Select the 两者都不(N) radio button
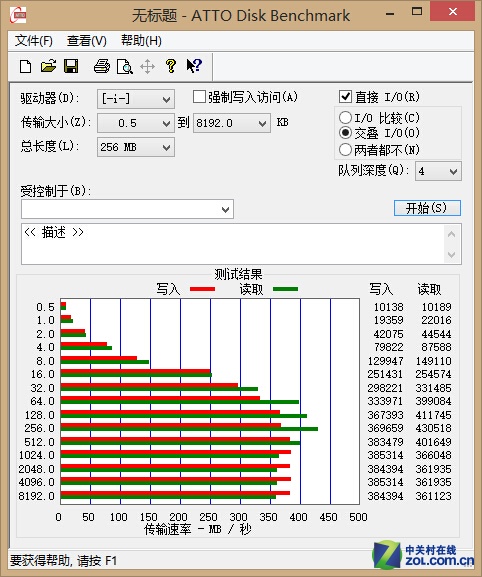Image resolution: width=482 pixels, height=577 pixels. point(345,149)
